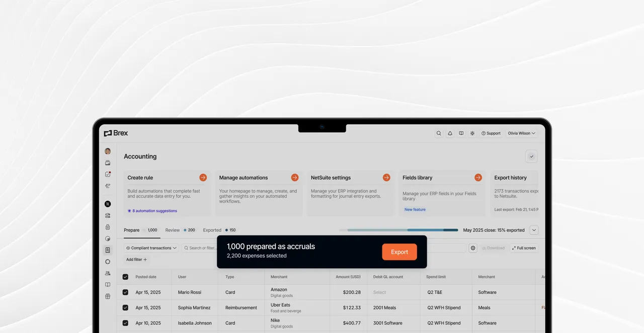Open the travel plane sidebar icon
This screenshot has height=333, width=644.
[108, 186]
